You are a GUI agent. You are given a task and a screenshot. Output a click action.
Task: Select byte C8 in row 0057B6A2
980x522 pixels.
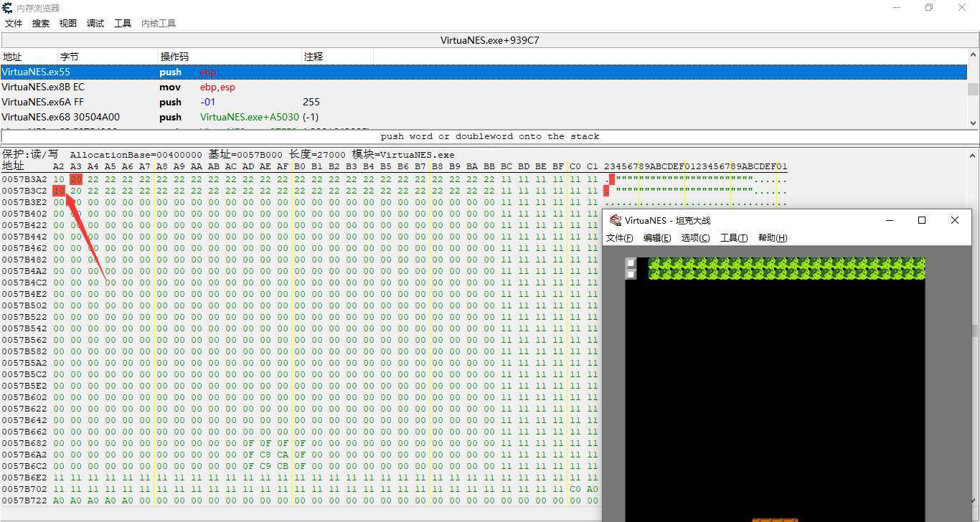click(265, 455)
